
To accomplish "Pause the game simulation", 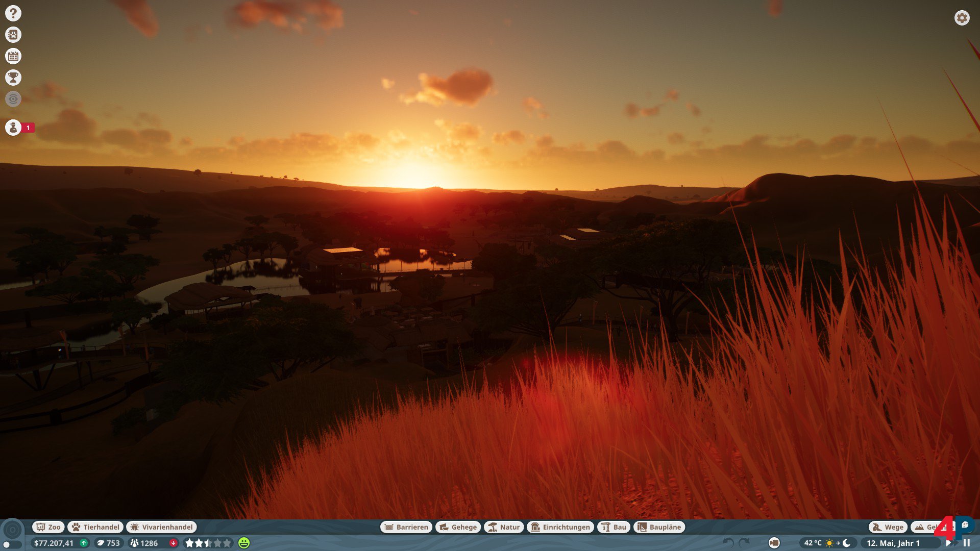I will click(967, 543).
